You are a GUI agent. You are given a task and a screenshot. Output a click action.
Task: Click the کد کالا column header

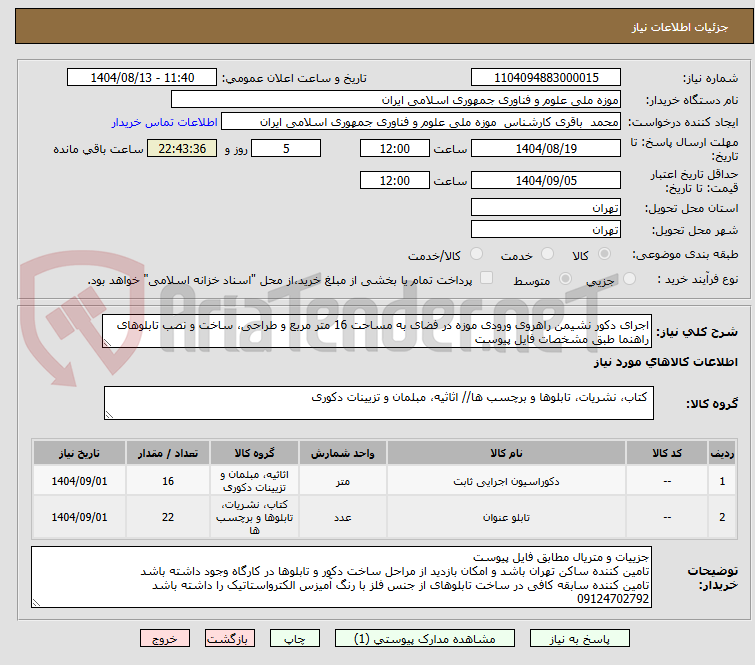pyautogui.click(x=667, y=453)
